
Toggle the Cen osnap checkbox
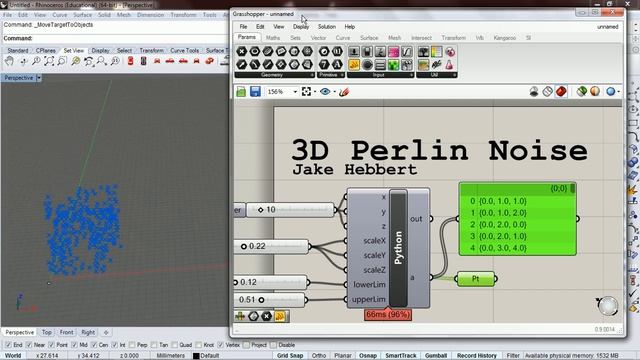click(x=94, y=345)
